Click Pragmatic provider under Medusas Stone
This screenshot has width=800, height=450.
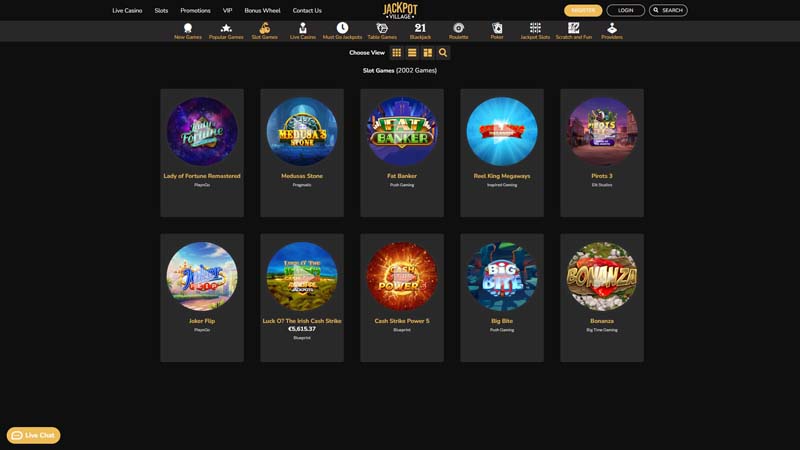pos(302,185)
